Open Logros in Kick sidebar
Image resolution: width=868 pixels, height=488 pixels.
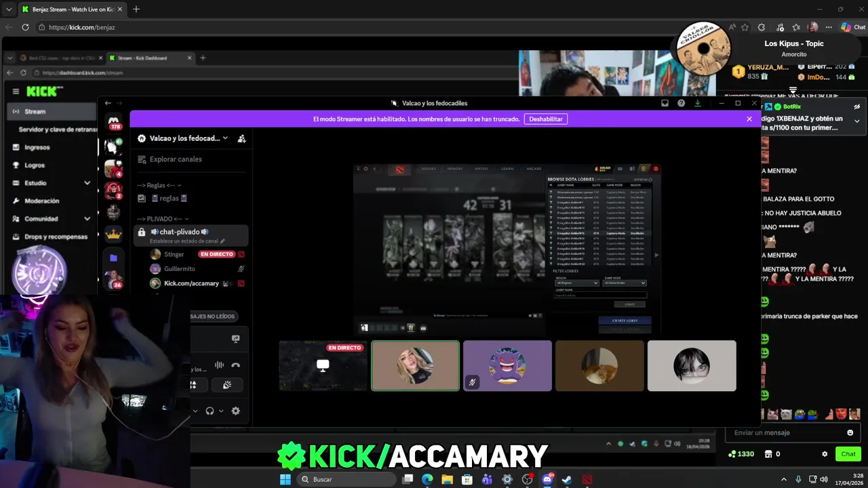tap(34, 165)
